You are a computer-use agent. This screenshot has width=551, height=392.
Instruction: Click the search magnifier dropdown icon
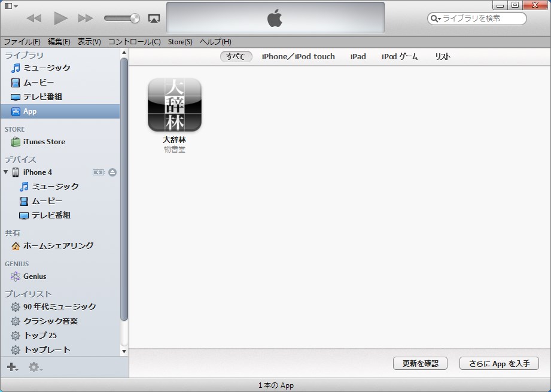[436, 19]
